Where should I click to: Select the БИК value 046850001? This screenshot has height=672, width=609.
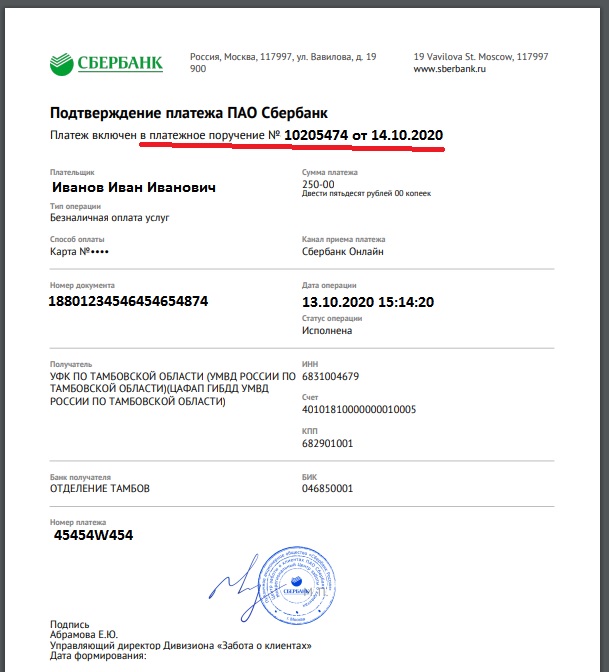[x=327, y=489]
